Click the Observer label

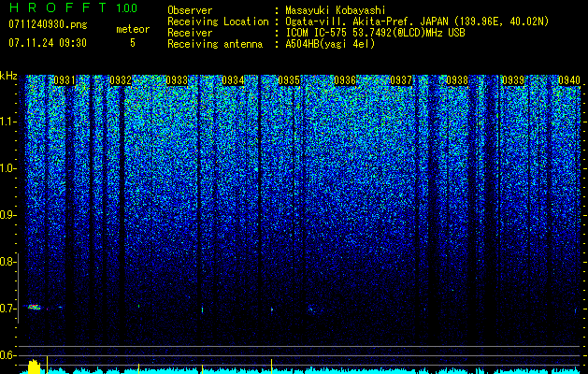pos(190,10)
